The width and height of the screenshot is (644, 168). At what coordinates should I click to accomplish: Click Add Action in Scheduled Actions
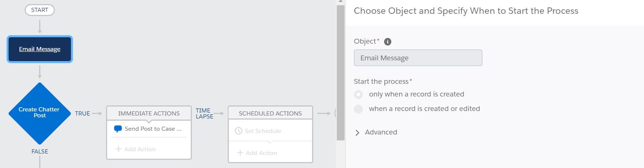pos(261,153)
